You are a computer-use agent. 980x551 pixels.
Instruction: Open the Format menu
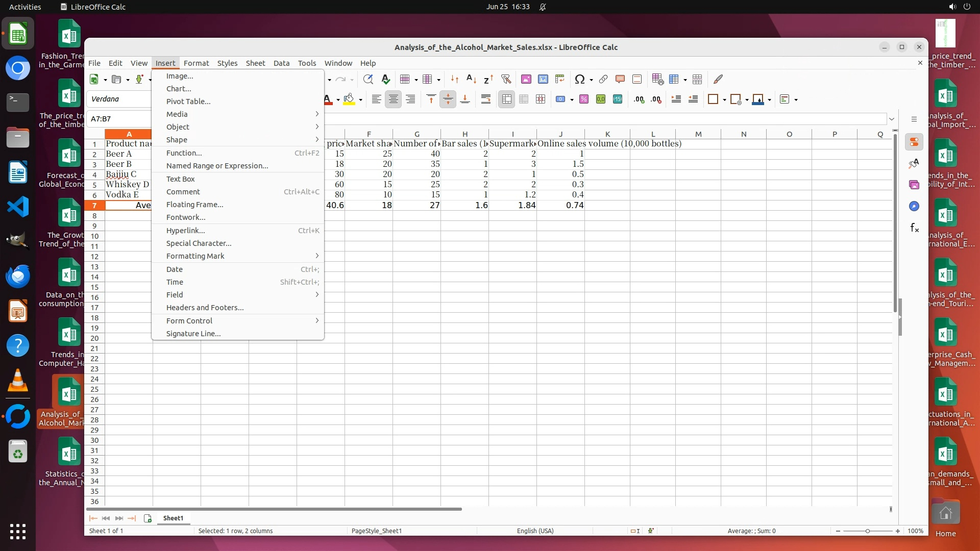(x=196, y=63)
